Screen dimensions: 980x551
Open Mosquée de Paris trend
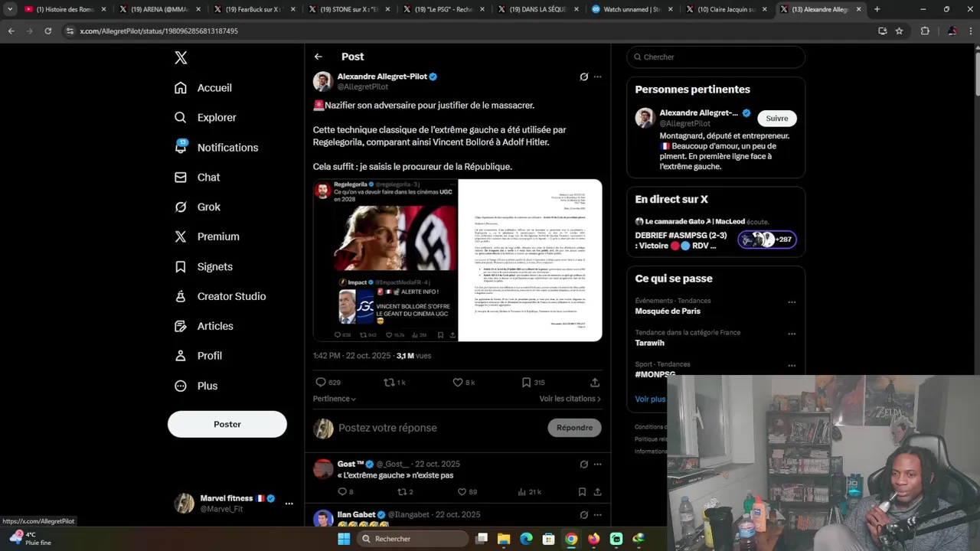pos(668,311)
